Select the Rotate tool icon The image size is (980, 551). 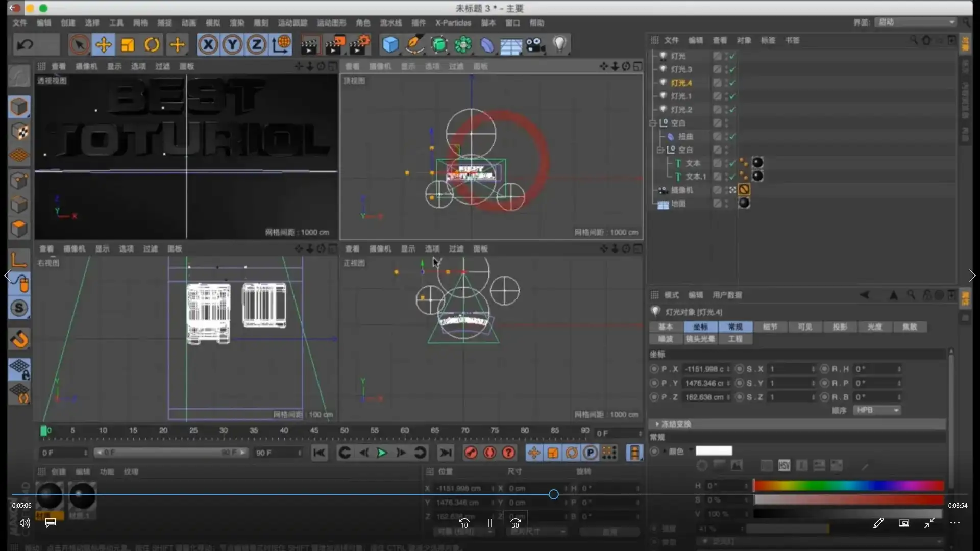point(152,45)
